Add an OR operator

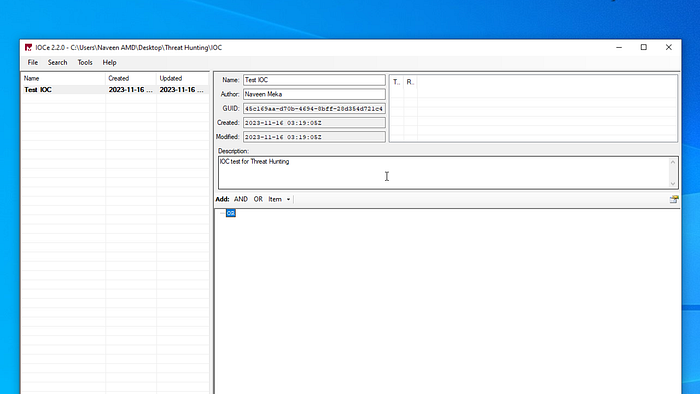pyautogui.click(x=258, y=199)
